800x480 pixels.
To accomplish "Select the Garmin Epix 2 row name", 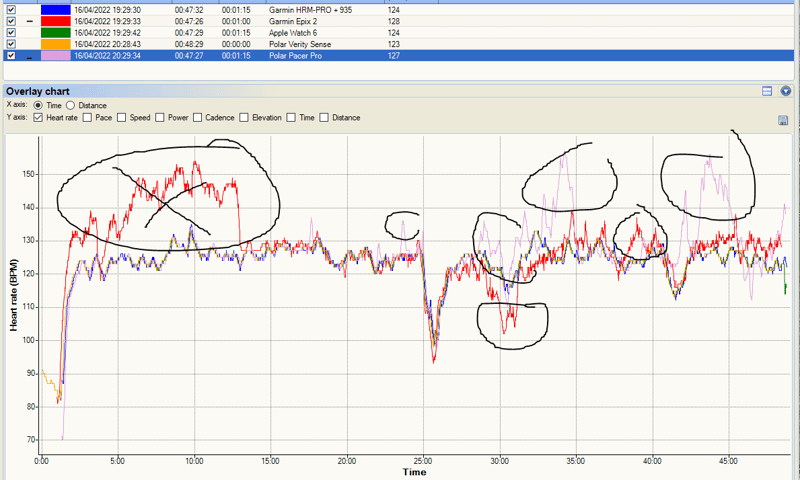I will tap(293, 21).
